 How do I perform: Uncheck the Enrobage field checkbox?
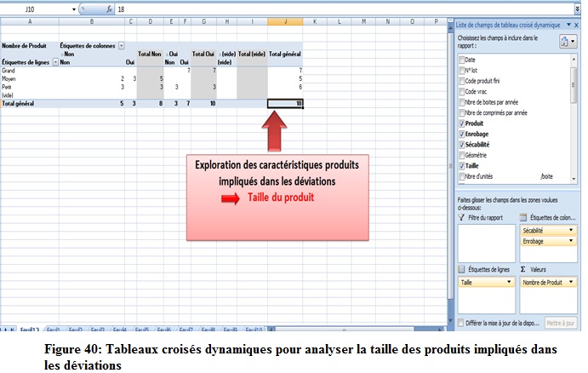461,134
